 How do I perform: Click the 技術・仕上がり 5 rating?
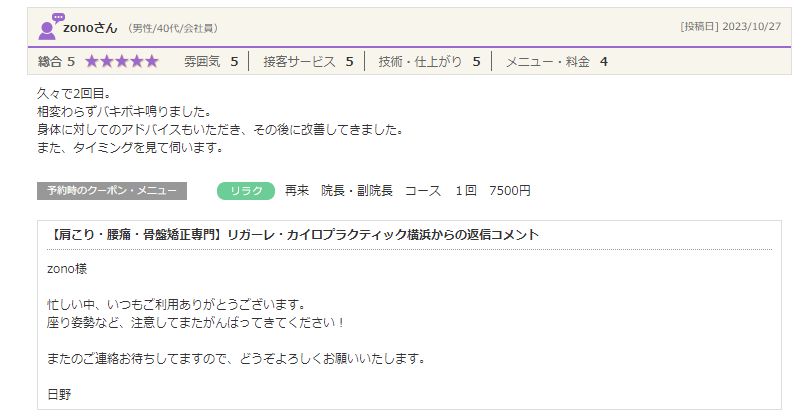[429, 62]
